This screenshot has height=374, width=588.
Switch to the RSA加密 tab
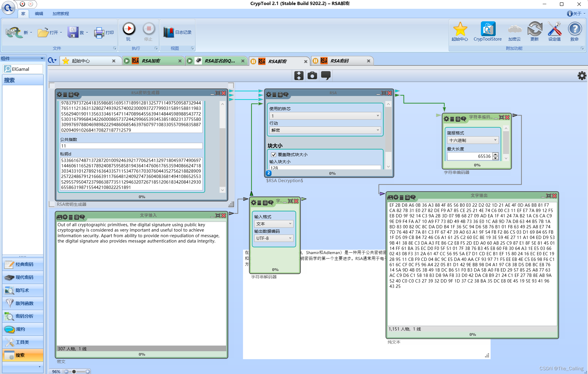(x=152, y=61)
